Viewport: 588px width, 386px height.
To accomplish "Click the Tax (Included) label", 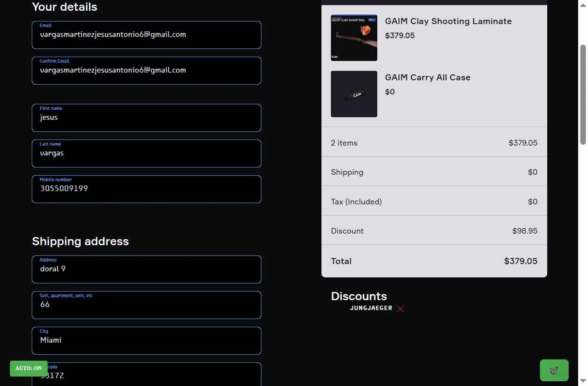I will 356,202.
